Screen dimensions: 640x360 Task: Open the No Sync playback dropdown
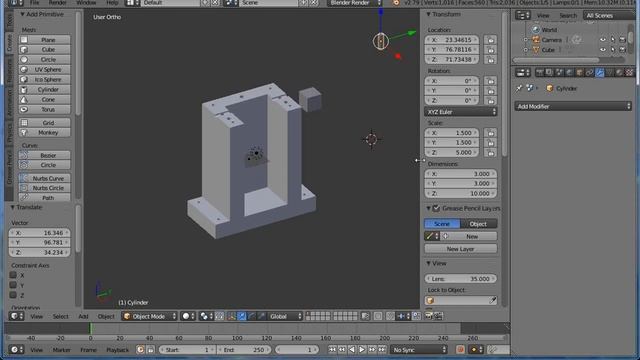coord(419,350)
